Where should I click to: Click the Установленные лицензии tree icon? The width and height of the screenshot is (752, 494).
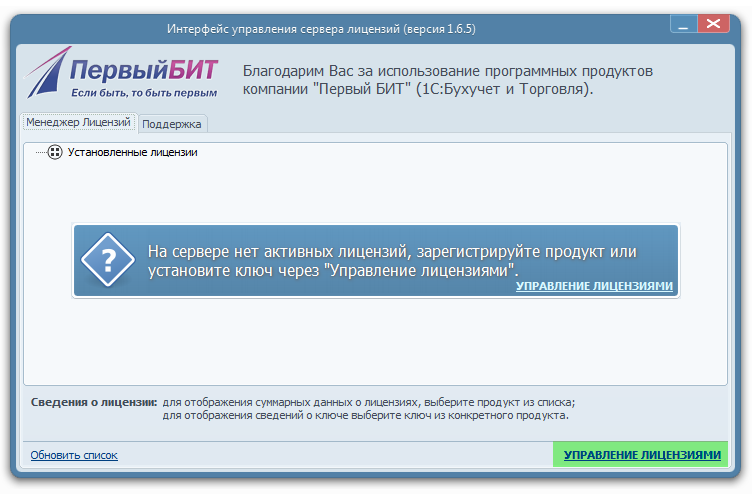pyautogui.click(x=55, y=153)
